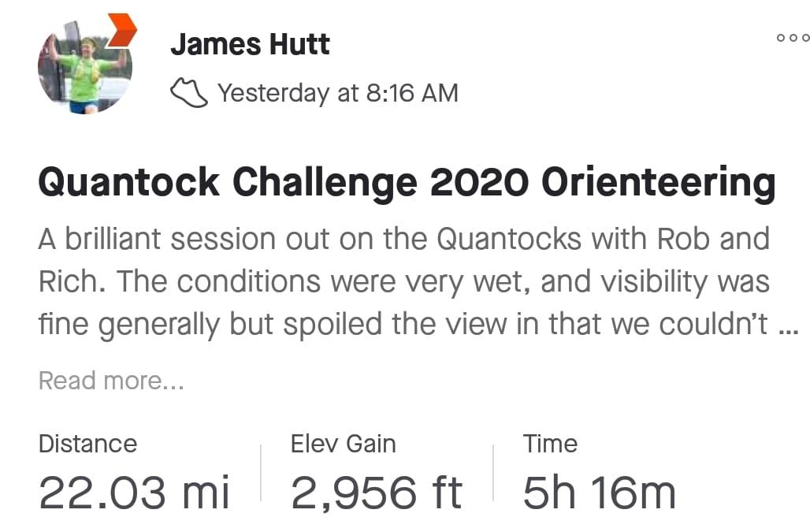Expand description with Read more

coord(111,381)
